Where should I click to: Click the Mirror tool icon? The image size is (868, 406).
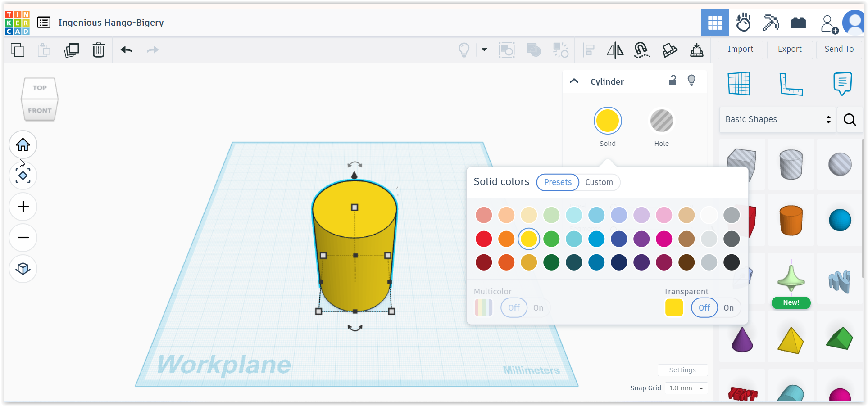point(615,50)
